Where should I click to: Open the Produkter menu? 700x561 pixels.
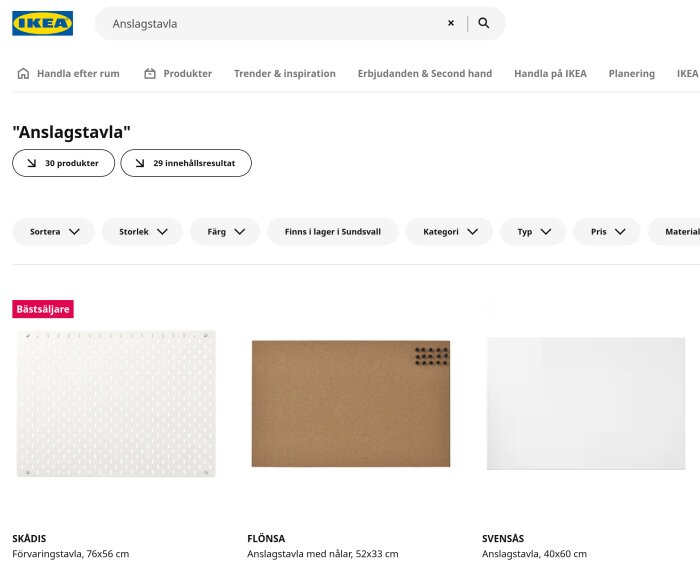point(178,74)
